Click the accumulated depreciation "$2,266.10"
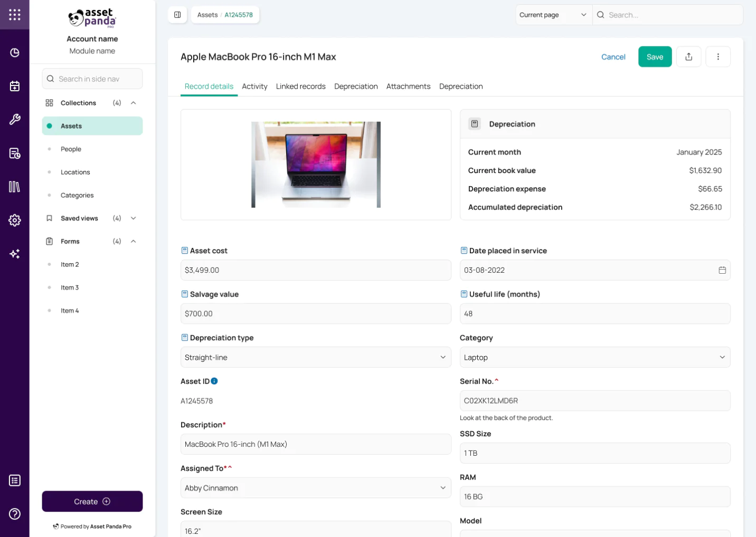Image resolution: width=756 pixels, height=537 pixels. coord(706,207)
